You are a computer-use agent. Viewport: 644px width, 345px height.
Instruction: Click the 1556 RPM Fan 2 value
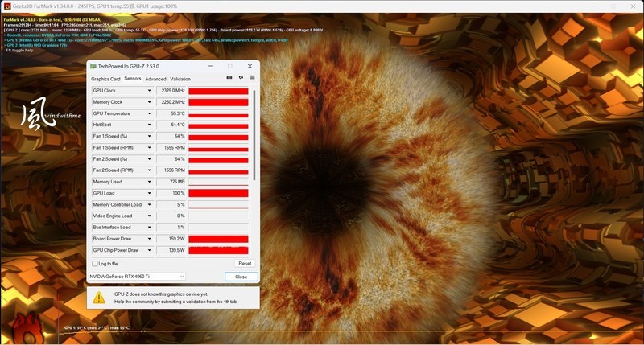171,170
